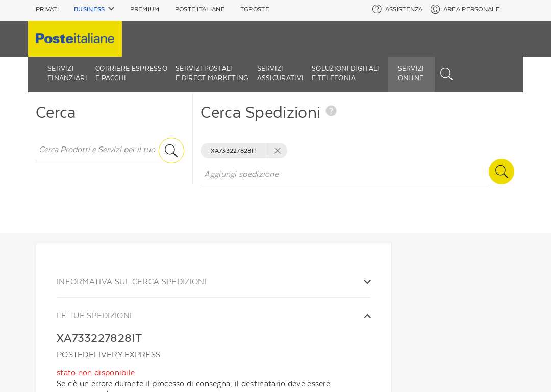
Task: Click yellow Cerca Spedizioni search button
Action: click(502, 171)
